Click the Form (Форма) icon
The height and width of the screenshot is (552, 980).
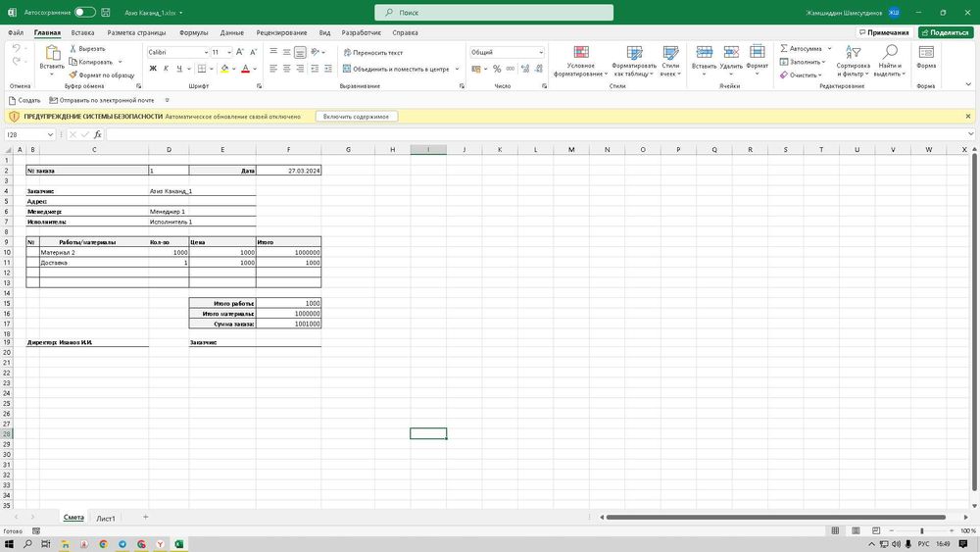926,53
